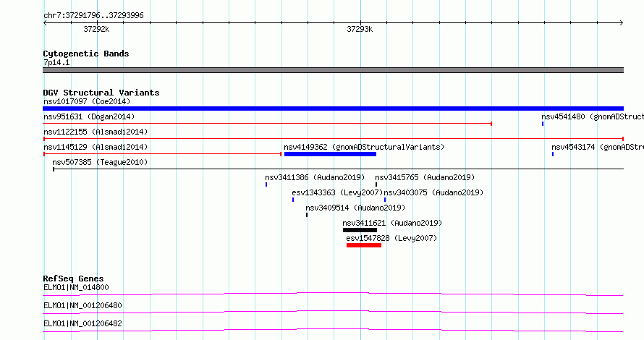644x340 pixels.
Task: Open the nsv4541480 gnomAD label
Action: [592, 116]
